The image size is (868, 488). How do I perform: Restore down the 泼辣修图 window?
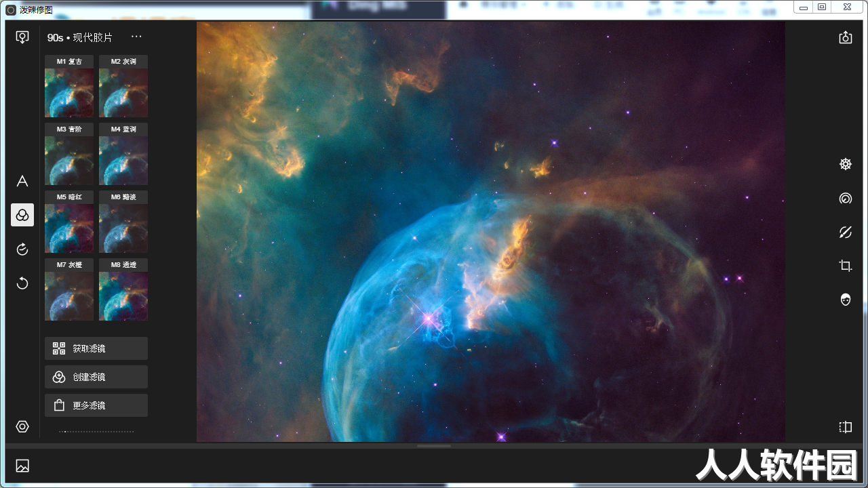point(822,7)
